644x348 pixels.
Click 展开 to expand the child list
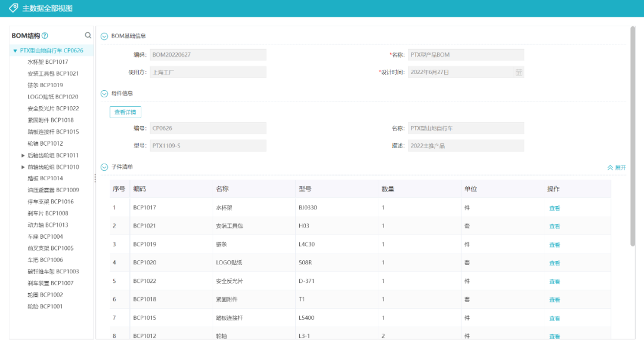click(x=617, y=168)
